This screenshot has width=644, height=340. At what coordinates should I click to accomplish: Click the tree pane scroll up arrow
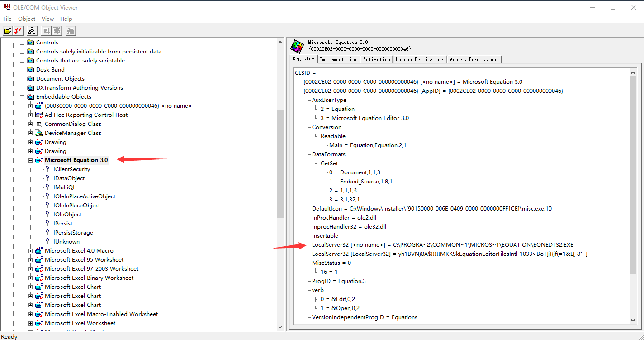click(x=280, y=42)
